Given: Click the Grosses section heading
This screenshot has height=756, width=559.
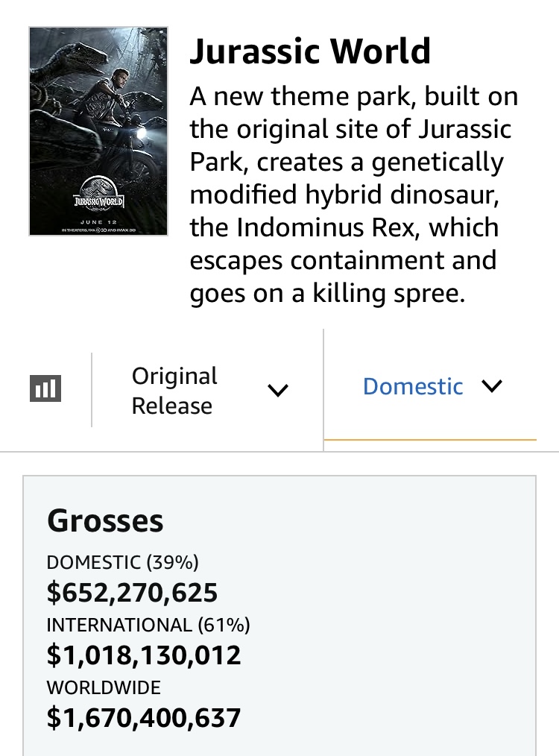Looking at the screenshot, I should tap(105, 521).
